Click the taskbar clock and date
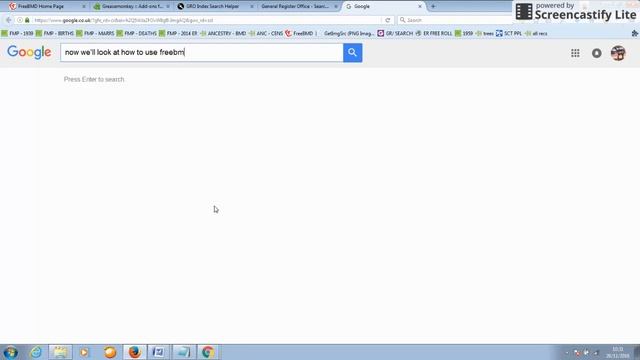 617,352
